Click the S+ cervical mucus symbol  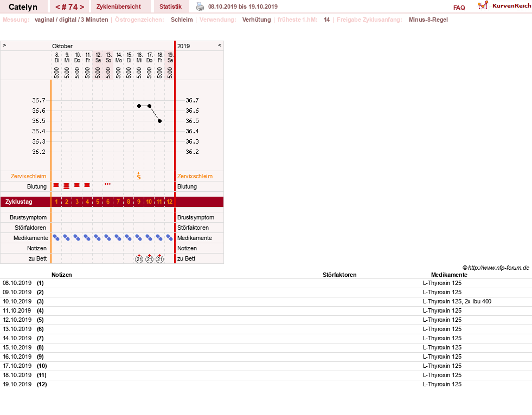(x=139, y=176)
